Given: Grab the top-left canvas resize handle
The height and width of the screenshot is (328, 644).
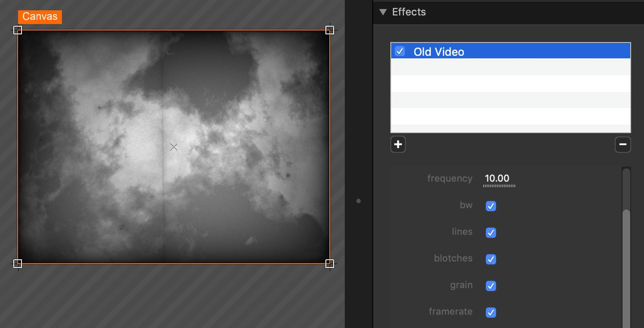Looking at the screenshot, I should tap(18, 30).
